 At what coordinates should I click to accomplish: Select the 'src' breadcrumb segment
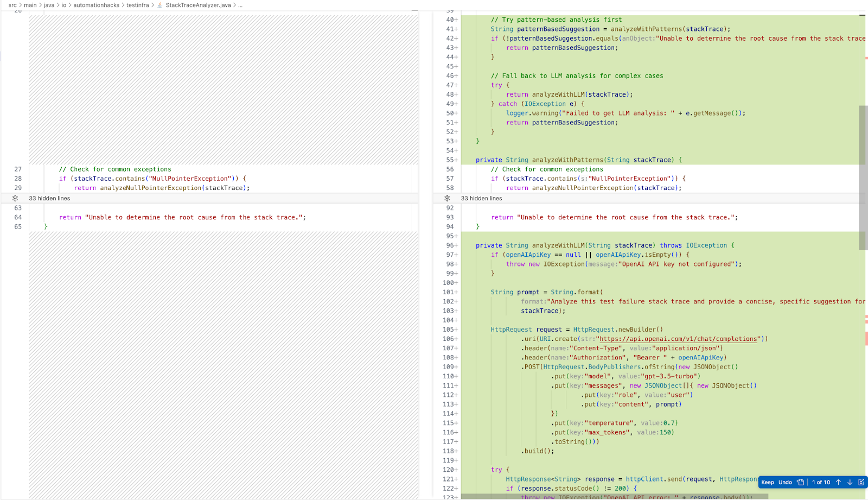(x=12, y=5)
